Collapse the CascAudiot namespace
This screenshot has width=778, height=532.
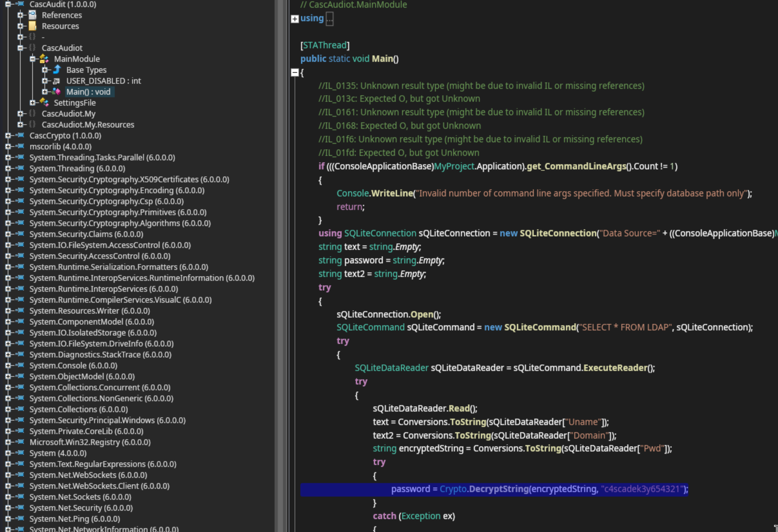pos(20,48)
